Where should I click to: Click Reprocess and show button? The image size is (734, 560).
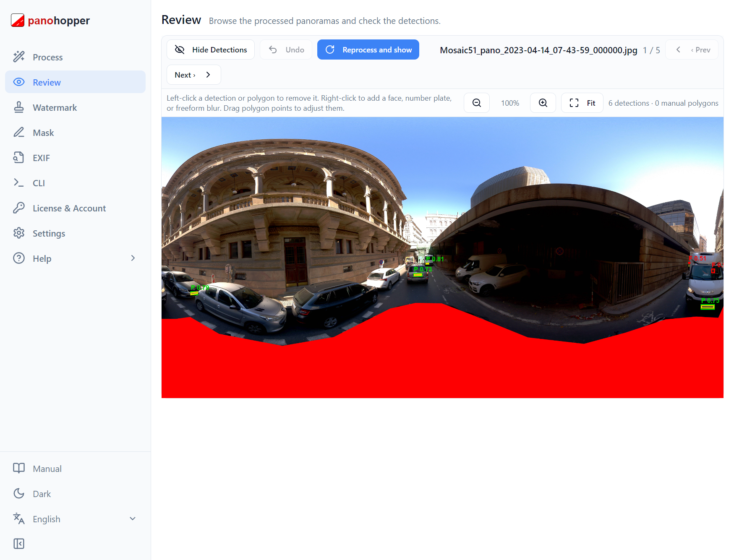(x=368, y=49)
